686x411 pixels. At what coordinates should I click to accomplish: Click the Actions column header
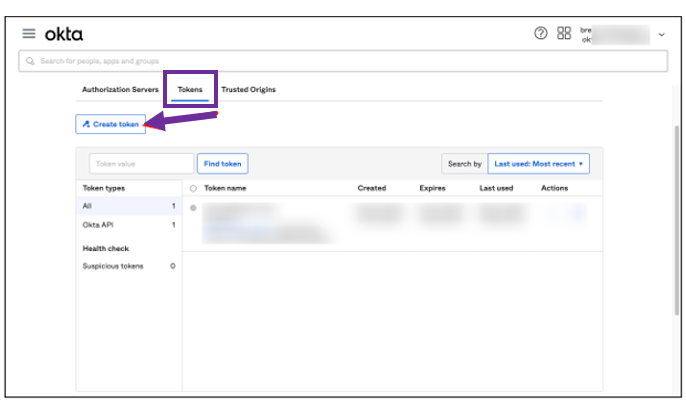554,188
